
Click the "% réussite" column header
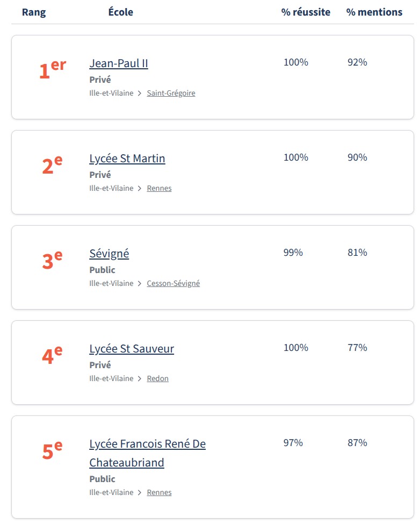(x=306, y=12)
